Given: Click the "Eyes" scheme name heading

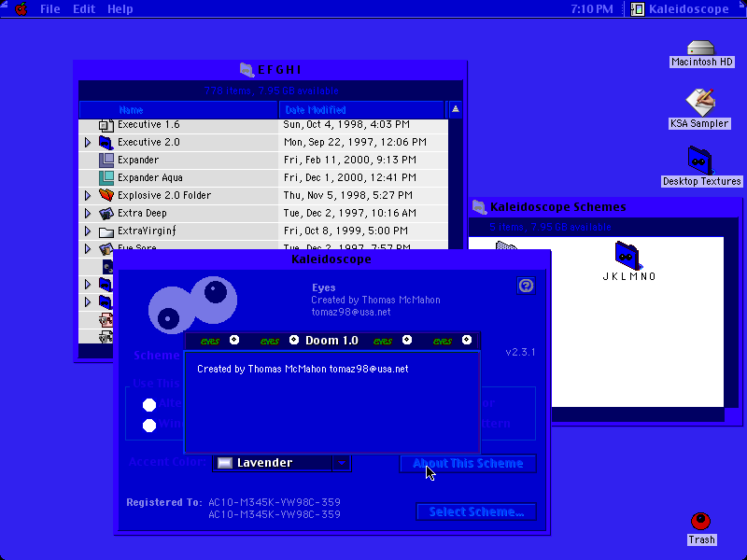Looking at the screenshot, I should pos(324,288).
